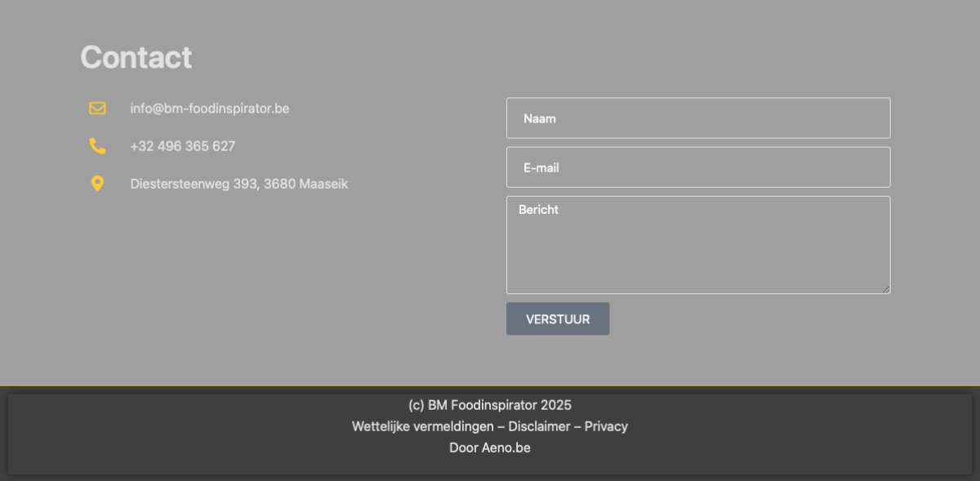Select the Diestersteenweg 393 address text

point(238,184)
